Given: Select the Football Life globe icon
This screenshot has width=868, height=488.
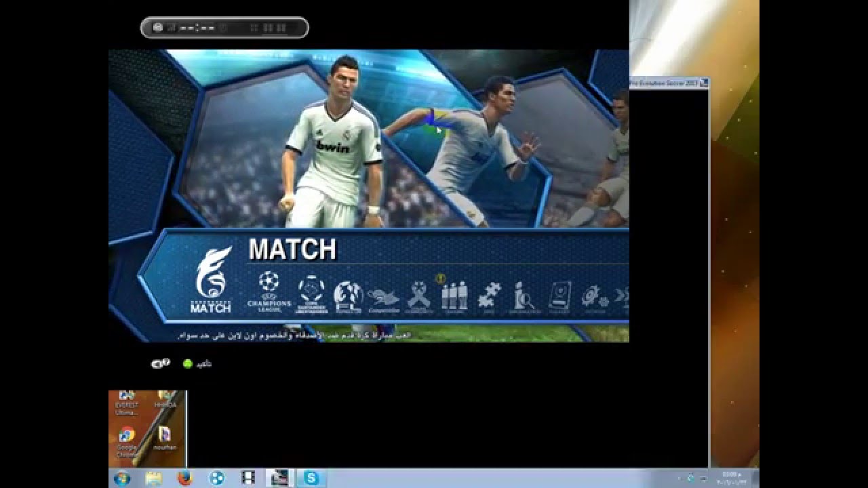Looking at the screenshot, I should [348, 297].
